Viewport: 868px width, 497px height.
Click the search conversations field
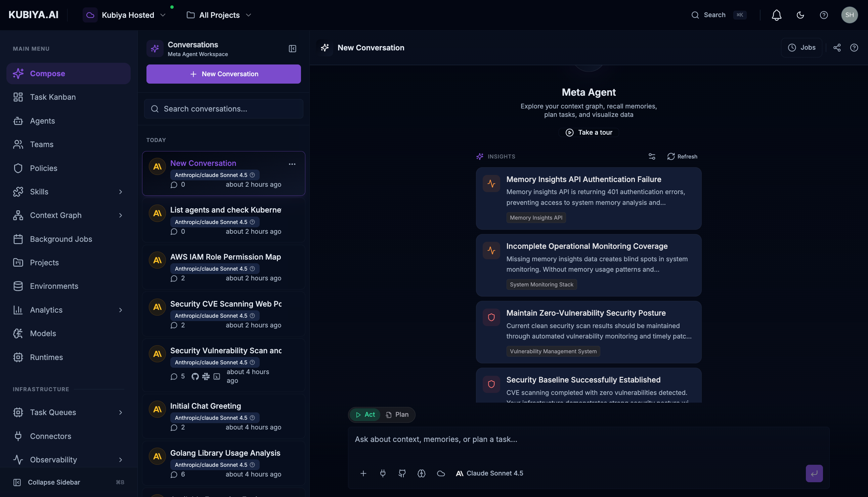click(x=224, y=108)
